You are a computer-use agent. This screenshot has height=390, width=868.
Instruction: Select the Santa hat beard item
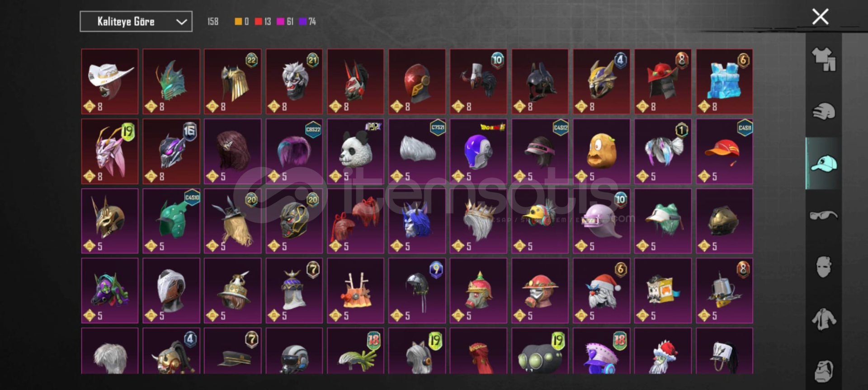click(601, 291)
